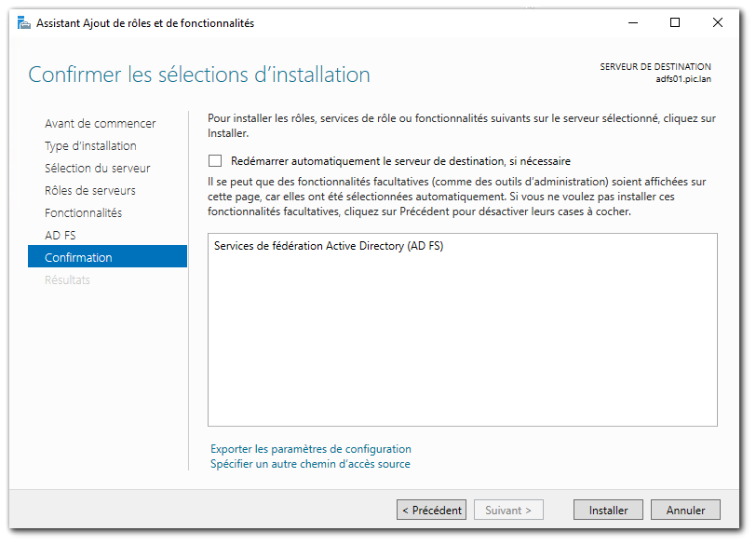Minimize the wizard window

(632, 22)
